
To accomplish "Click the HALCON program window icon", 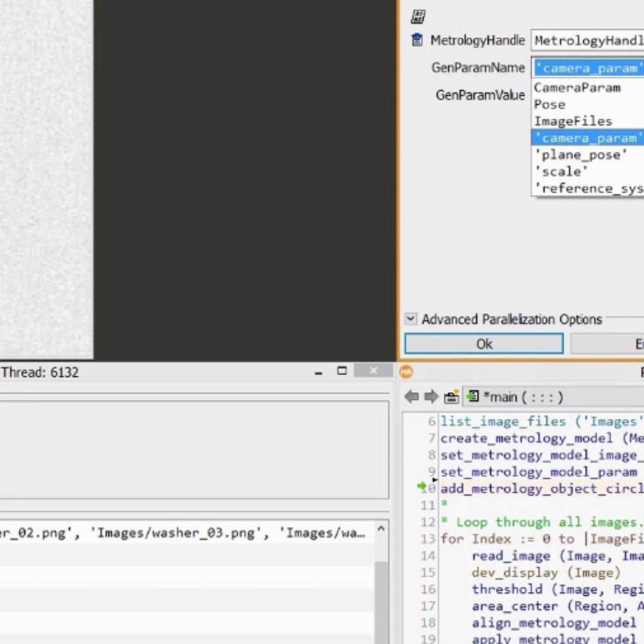I will tap(406, 371).
